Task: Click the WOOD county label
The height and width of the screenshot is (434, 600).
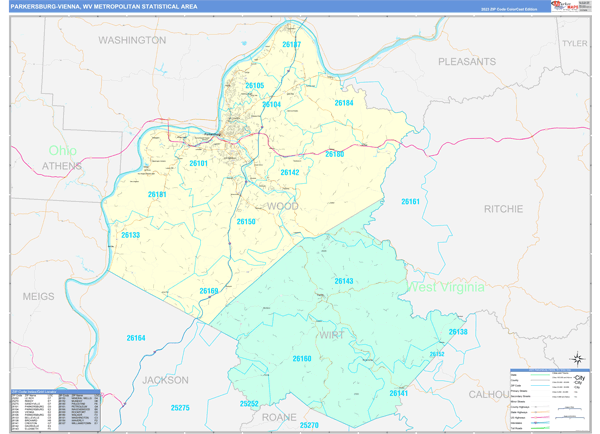Action: [x=282, y=206]
